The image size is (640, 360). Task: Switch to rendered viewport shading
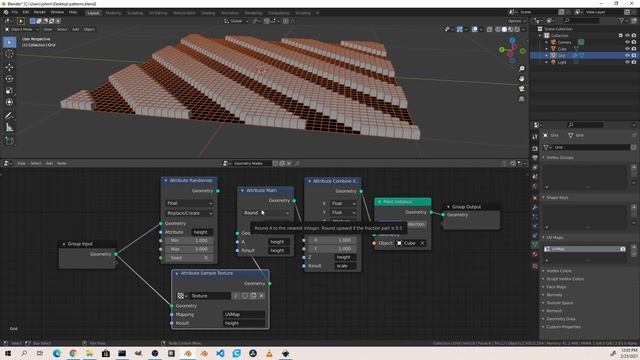(x=517, y=29)
